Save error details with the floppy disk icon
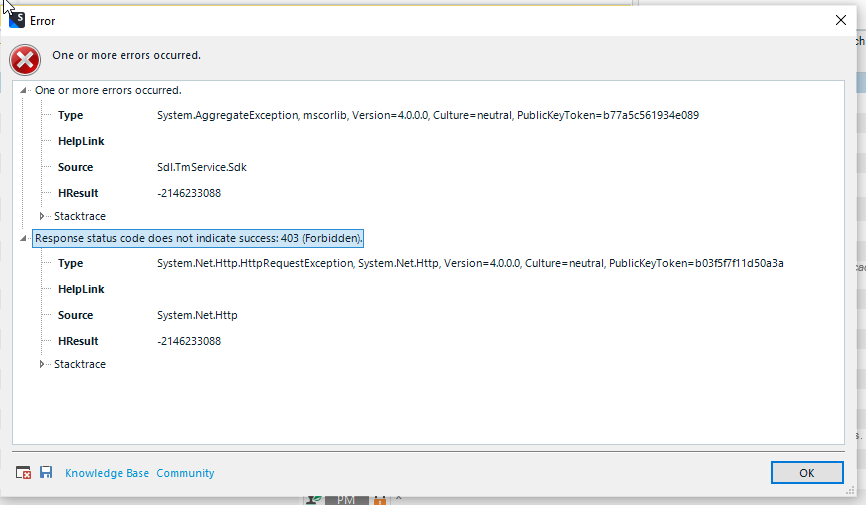 click(x=46, y=473)
